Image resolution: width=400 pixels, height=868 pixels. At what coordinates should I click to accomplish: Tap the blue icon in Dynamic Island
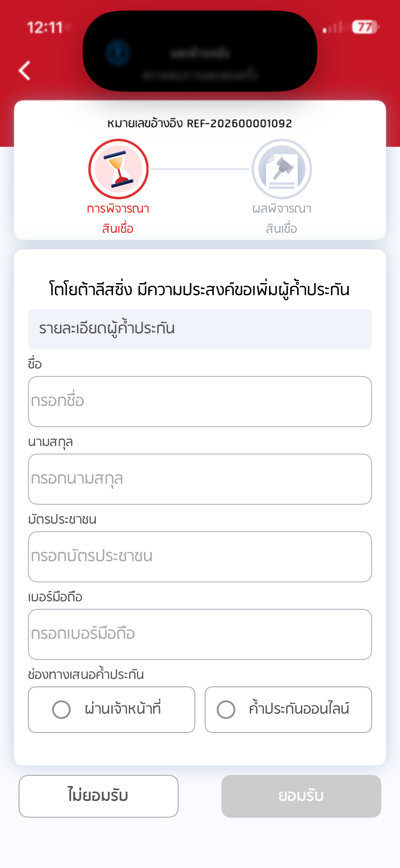click(118, 52)
